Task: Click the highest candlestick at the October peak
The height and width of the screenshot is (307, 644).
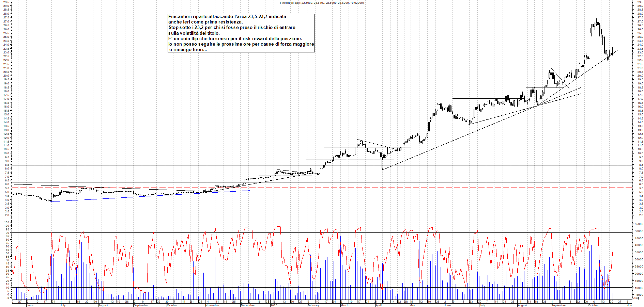Action: click(596, 22)
